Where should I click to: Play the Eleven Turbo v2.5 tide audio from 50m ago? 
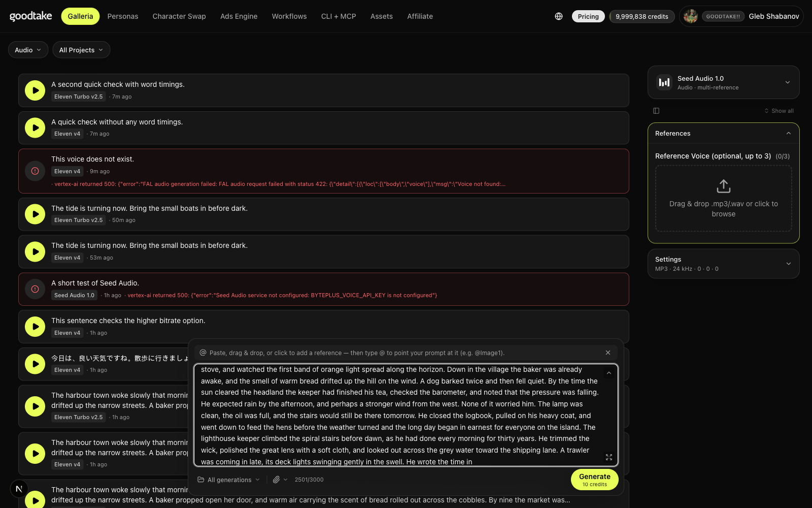[35, 214]
